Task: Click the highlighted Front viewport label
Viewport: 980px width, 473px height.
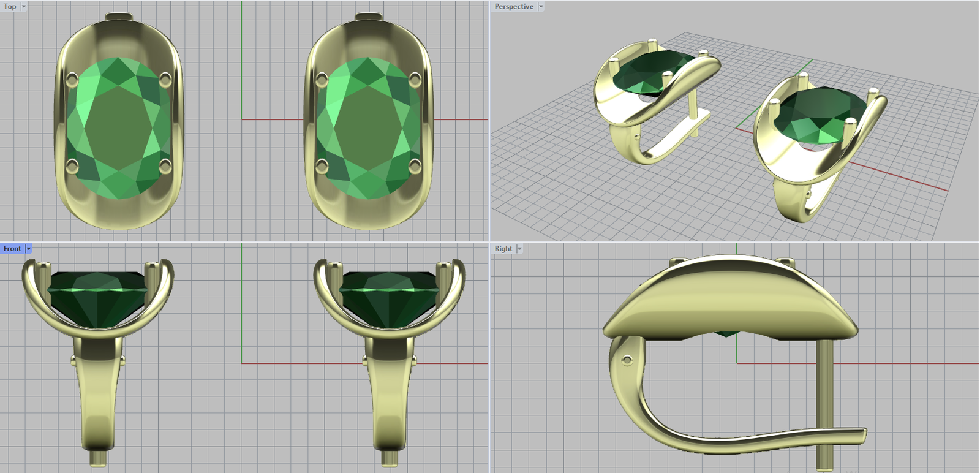Action: coord(12,249)
